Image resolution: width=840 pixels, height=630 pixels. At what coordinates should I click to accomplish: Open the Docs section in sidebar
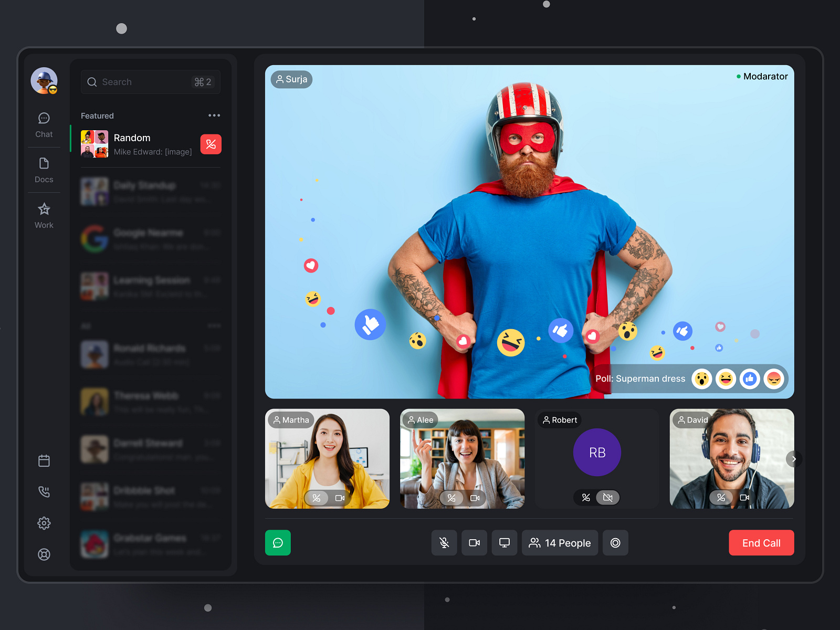44,170
